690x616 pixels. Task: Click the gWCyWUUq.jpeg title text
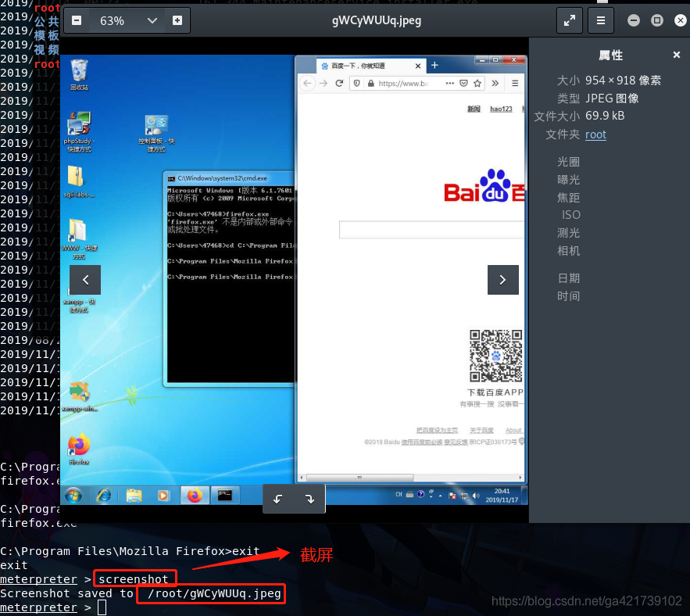[376, 20]
